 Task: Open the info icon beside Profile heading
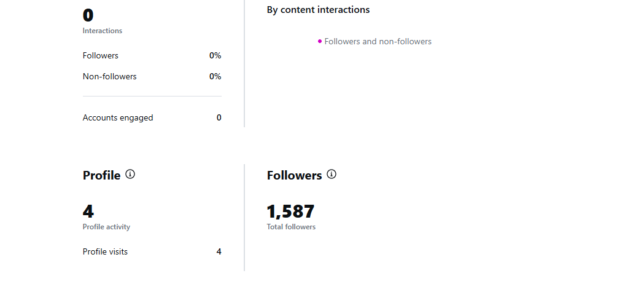[130, 175]
